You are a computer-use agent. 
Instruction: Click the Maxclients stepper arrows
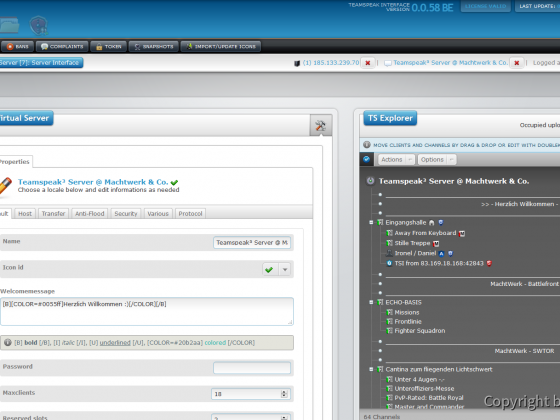coord(284,394)
